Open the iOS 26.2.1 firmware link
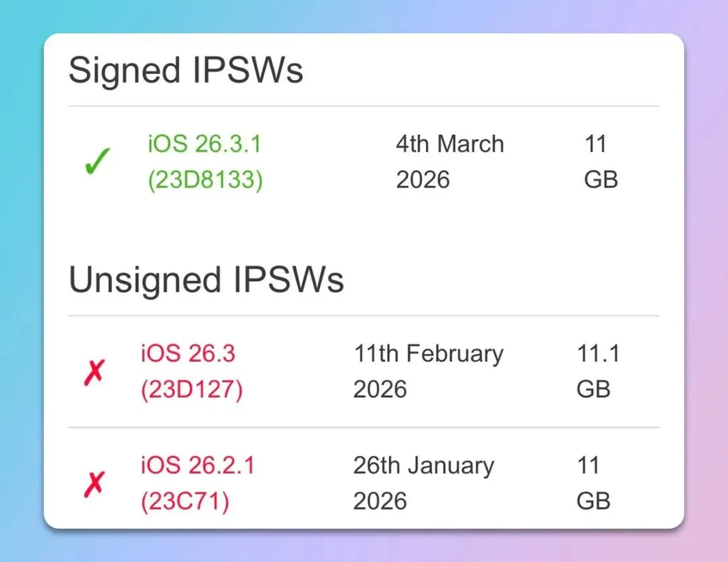 [198, 466]
